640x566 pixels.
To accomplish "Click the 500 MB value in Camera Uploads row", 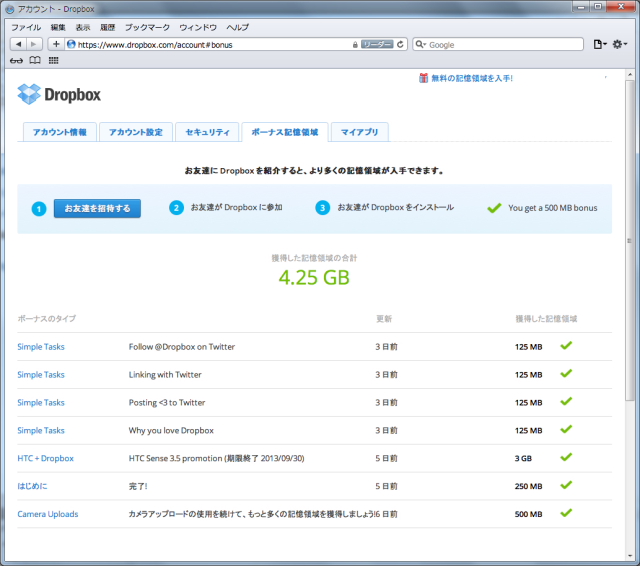I will pyautogui.click(x=529, y=514).
